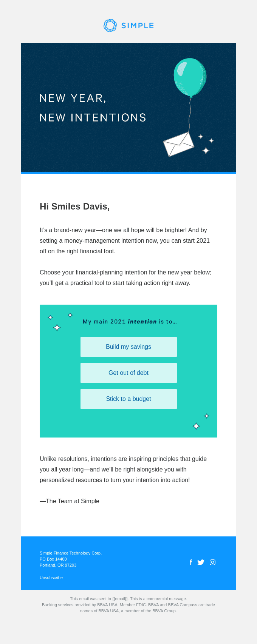
Task: Pick the Stick to a budget button
Action: click(128, 399)
